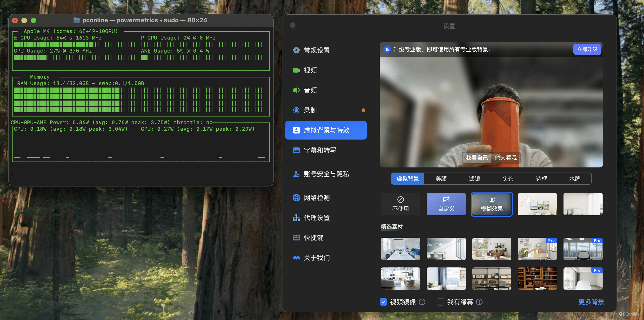This screenshot has height=320, width=644.
Task: Select 不使用 background option
Action: point(400,204)
